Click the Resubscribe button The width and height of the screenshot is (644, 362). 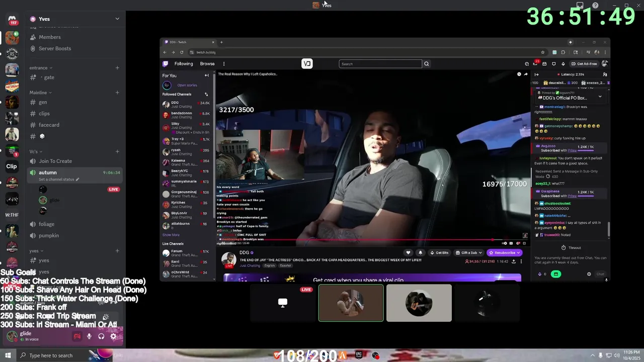505,252
